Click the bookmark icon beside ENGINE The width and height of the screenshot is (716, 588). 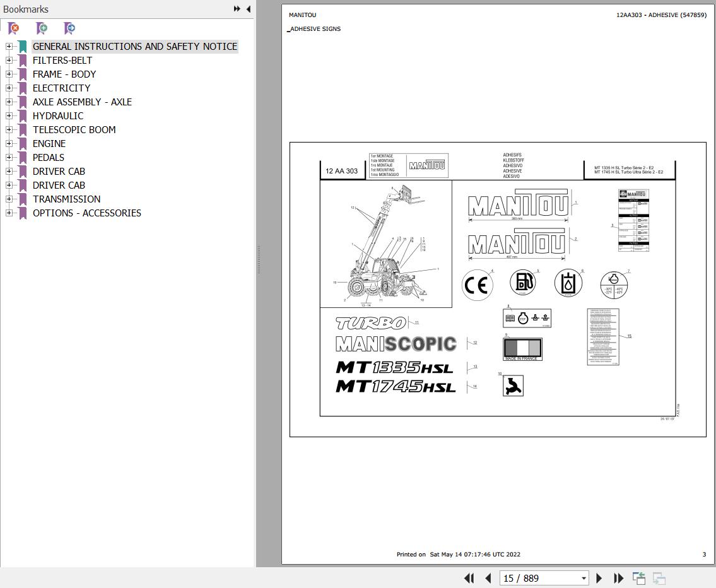pos(22,144)
